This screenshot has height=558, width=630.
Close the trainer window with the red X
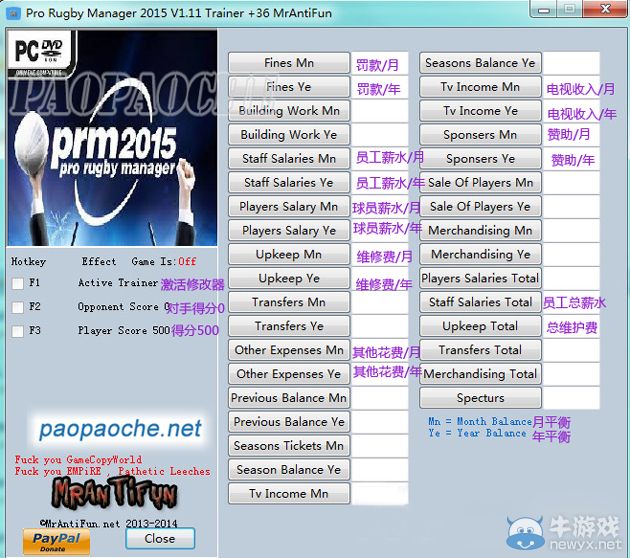(x=605, y=9)
